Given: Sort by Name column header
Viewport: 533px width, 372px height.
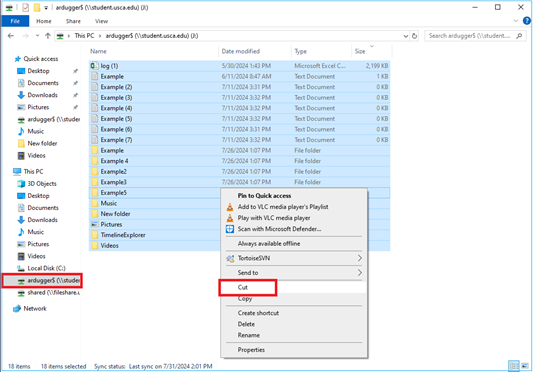Looking at the screenshot, I should 98,51.
